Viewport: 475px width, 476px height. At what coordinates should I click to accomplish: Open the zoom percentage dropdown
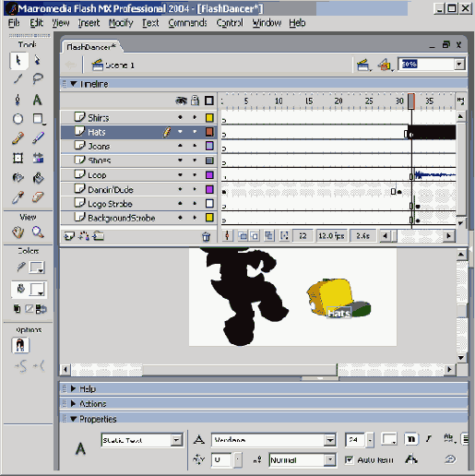click(x=459, y=65)
